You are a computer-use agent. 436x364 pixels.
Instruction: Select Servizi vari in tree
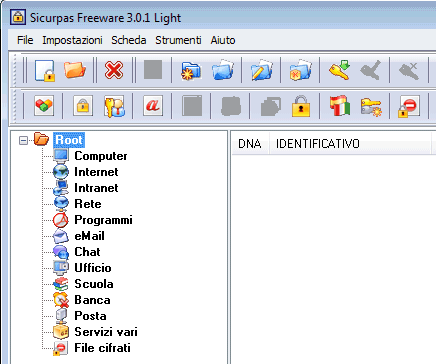pos(106,332)
